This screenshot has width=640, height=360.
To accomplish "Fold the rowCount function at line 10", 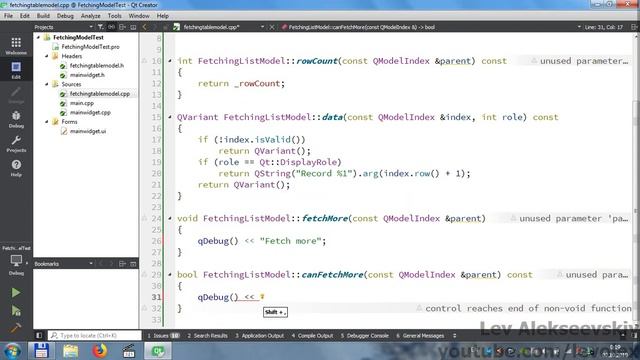I will click(x=170, y=61).
